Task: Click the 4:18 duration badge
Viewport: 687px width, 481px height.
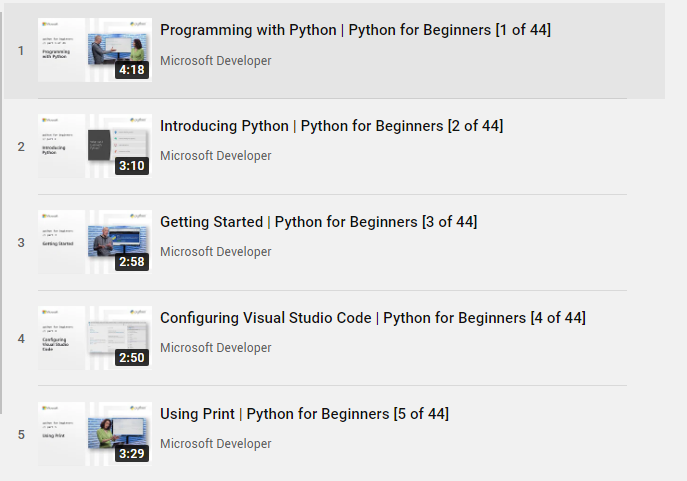Action: tap(132, 70)
